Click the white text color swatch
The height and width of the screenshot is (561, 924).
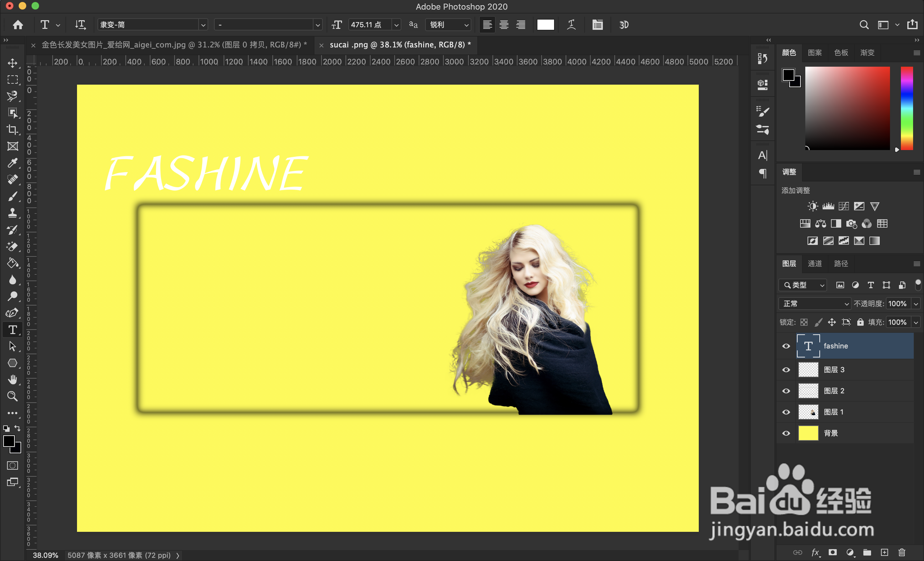pos(545,25)
